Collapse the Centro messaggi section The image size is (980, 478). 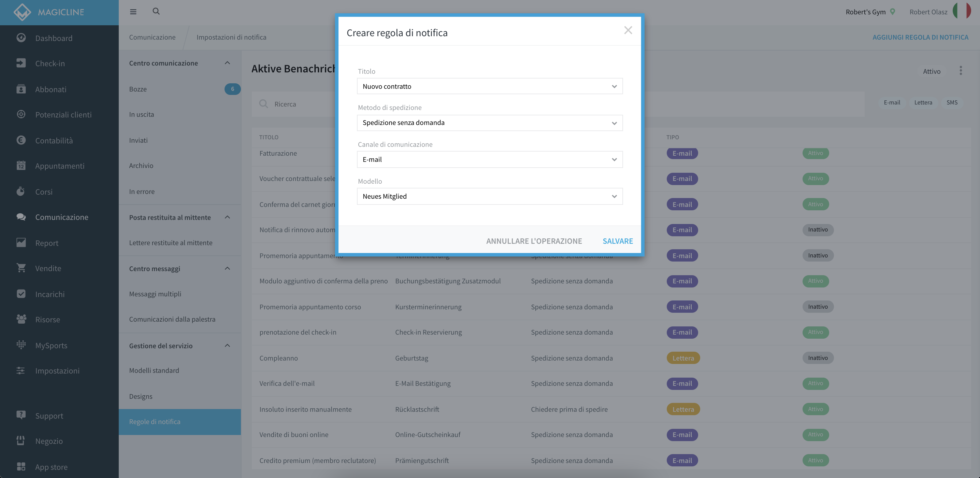[x=227, y=268]
